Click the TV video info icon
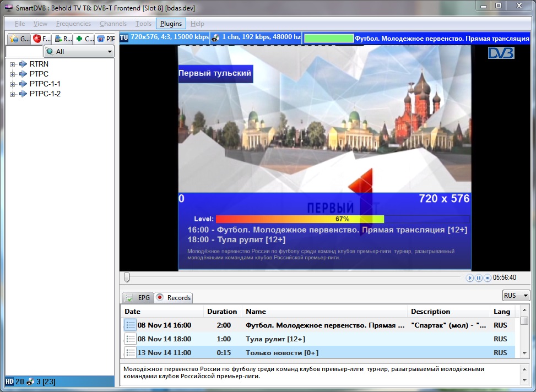 [x=124, y=37]
